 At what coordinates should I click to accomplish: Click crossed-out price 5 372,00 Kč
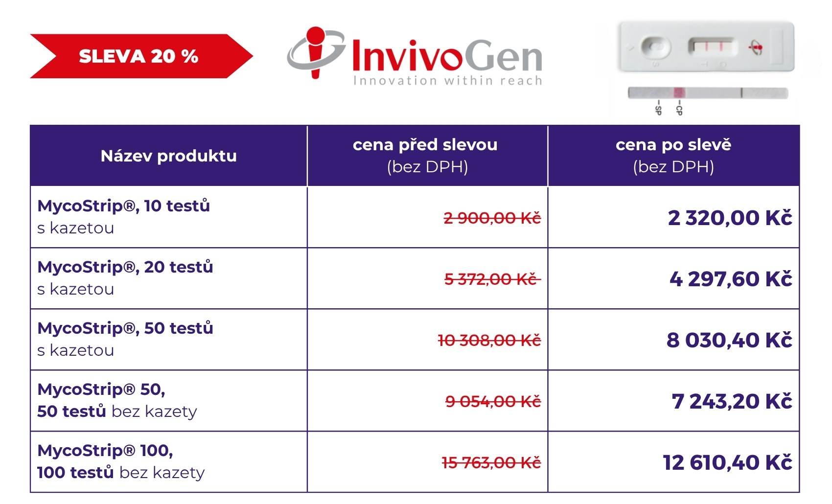coord(492,279)
